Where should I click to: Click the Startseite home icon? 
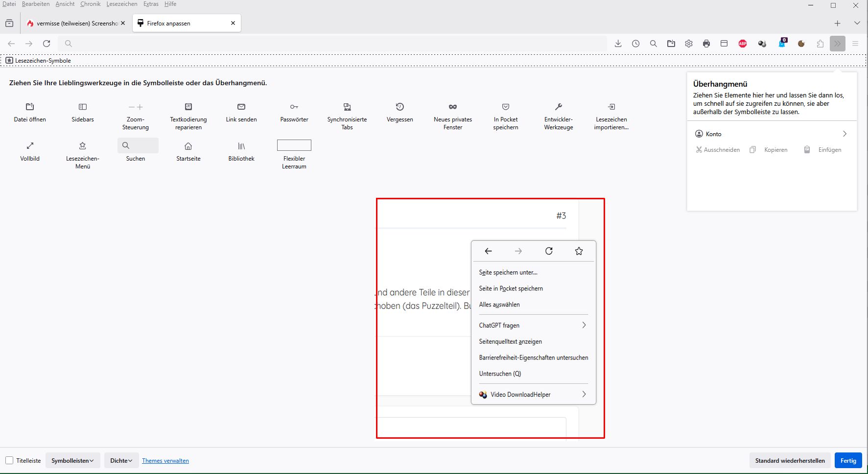pyautogui.click(x=188, y=146)
